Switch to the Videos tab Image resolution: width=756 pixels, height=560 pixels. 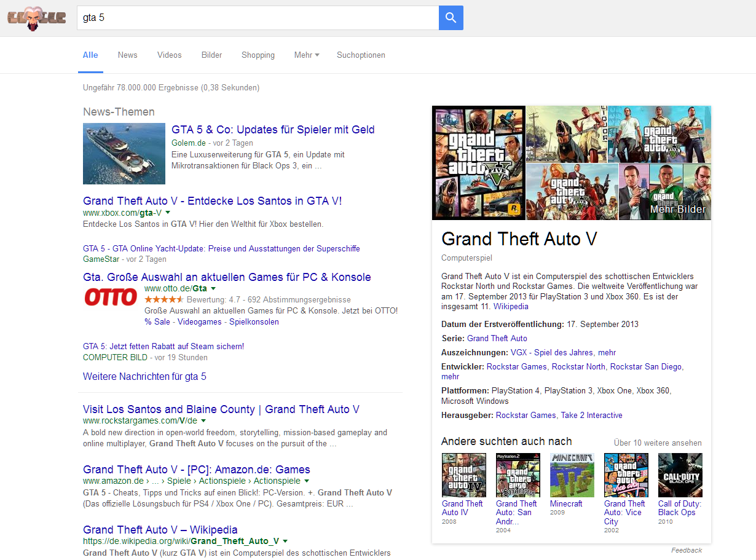pos(170,55)
